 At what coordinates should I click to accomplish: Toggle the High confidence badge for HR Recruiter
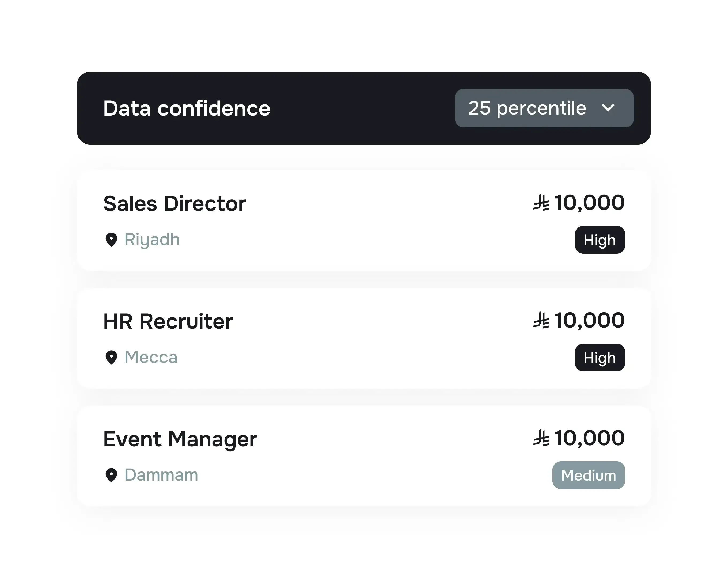600,358
